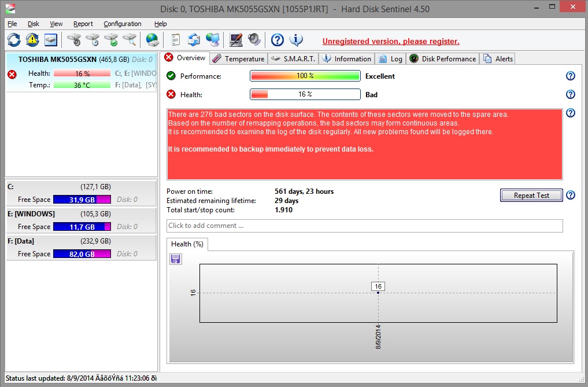588x387 pixels.
Task: Click the Repeat Test button
Action: 531,195
